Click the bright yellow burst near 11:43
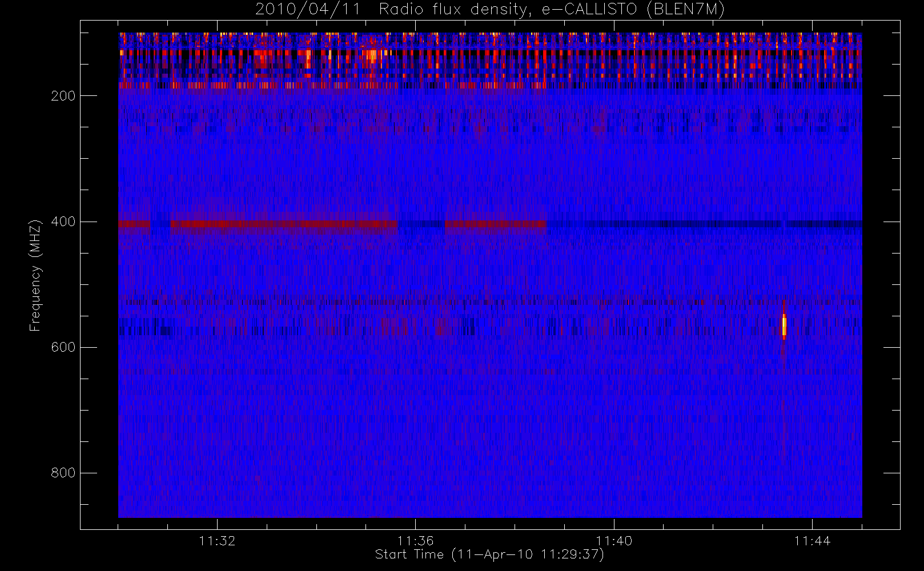 pyautogui.click(x=784, y=325)
